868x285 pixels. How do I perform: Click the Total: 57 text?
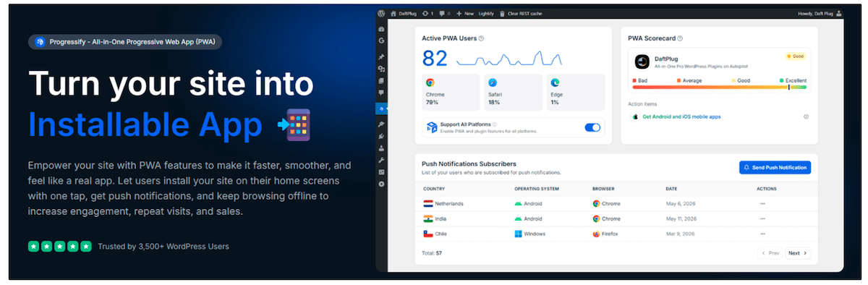click(432, 253)
